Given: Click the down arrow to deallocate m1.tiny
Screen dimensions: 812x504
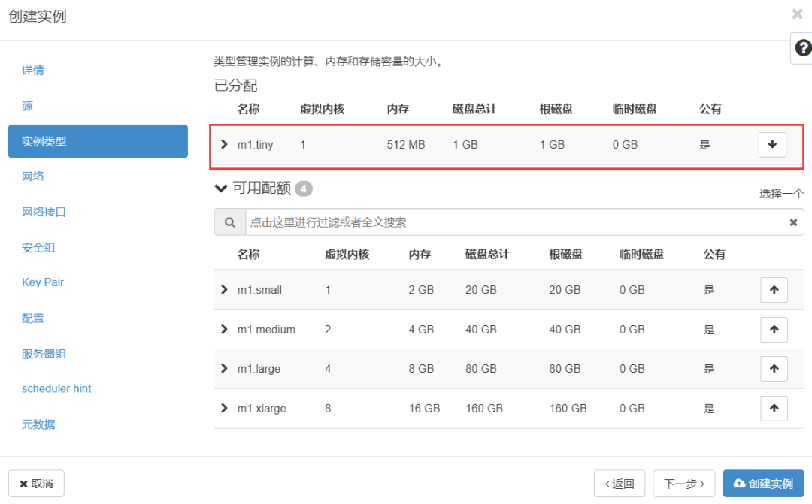Looking at the screenshot, I should point(772,145).
